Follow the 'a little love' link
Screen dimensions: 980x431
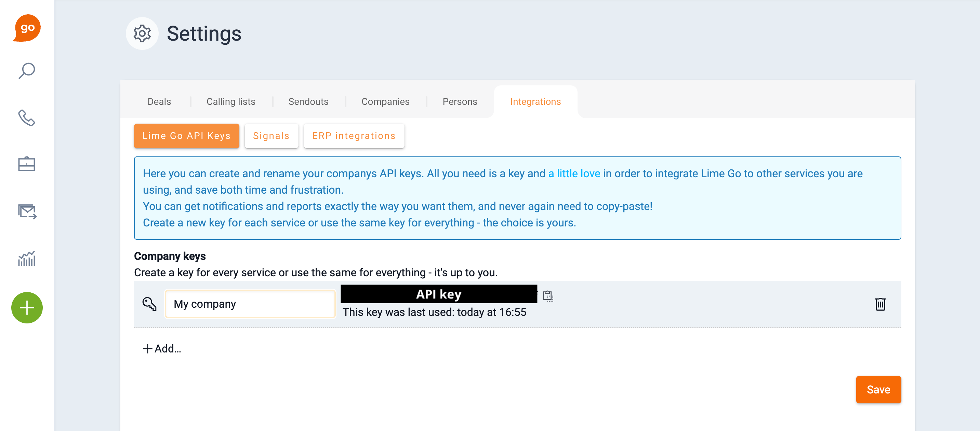574,173
